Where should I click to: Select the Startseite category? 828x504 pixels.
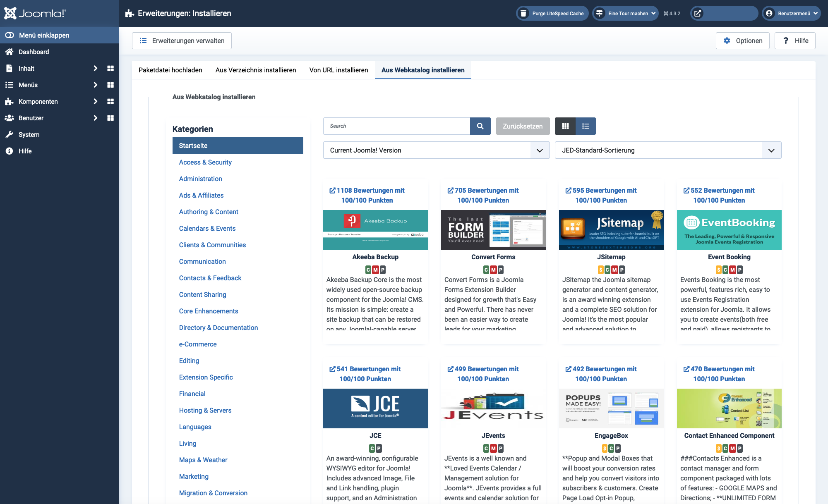pyautogui.click(x=238, y=146)
